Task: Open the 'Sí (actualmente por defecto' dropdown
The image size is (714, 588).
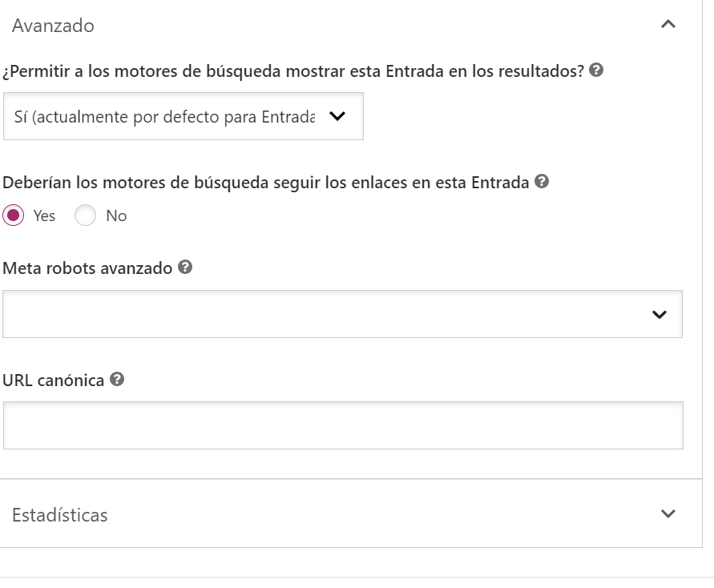Action: (184, 116)
